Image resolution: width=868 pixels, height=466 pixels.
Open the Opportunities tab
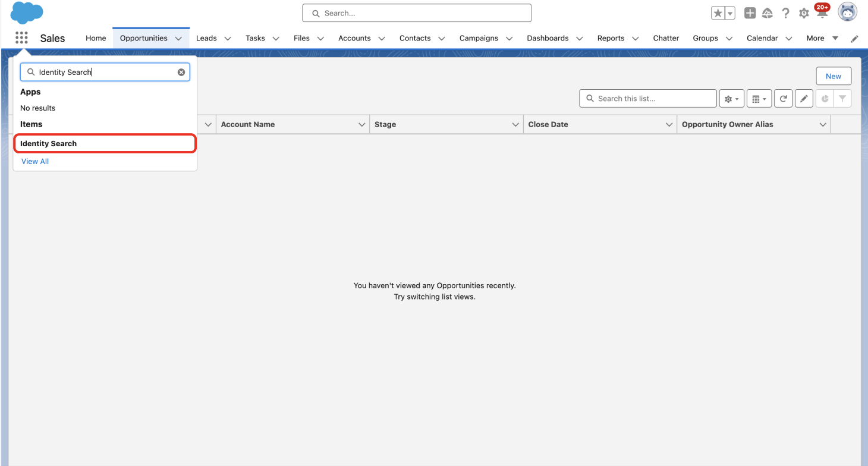pos(144,38)
